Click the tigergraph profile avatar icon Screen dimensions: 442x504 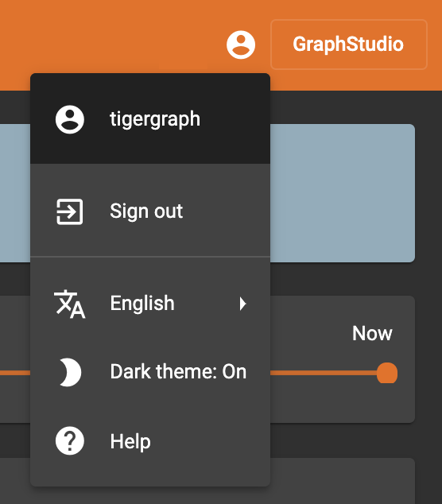point(70,119)
